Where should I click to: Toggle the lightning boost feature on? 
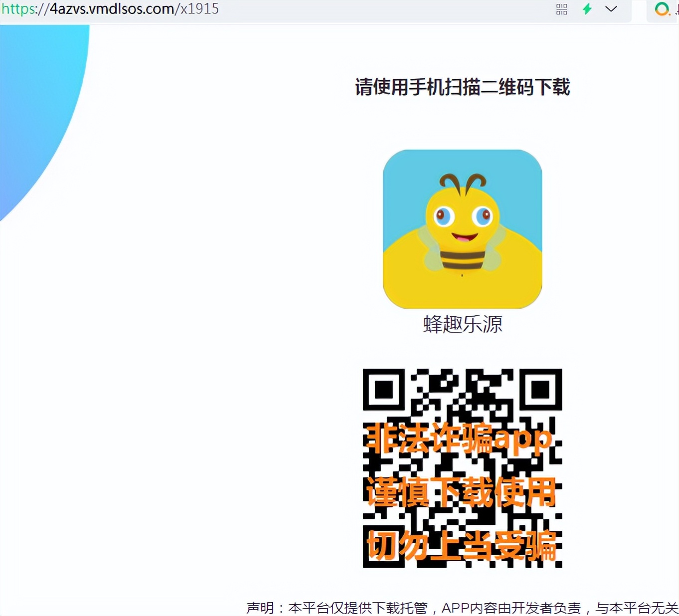587,9
